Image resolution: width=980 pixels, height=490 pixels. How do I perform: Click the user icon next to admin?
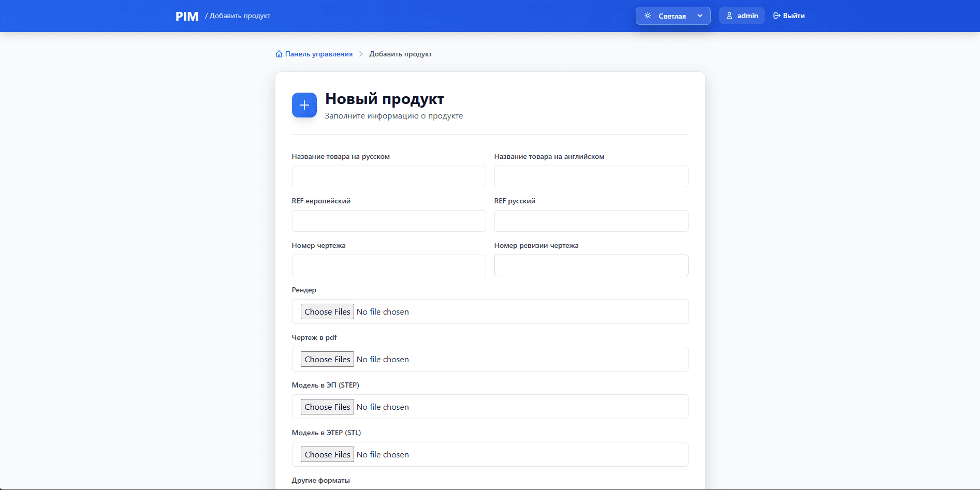tap(729, 16)
